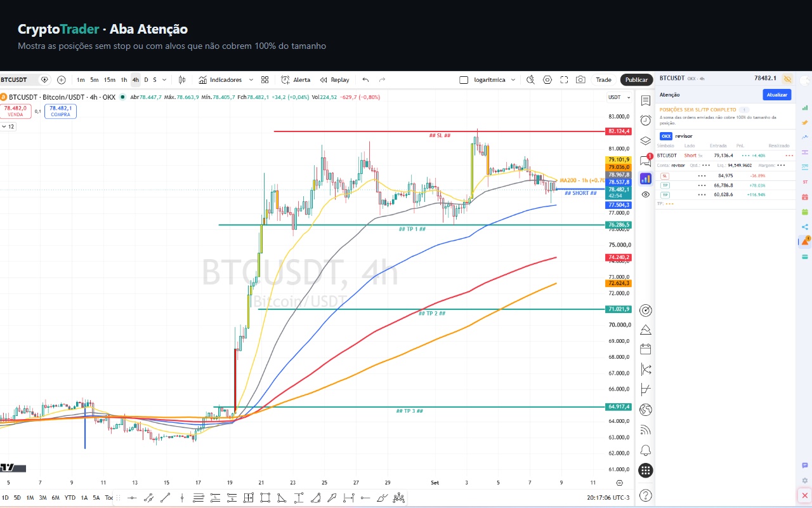Open the USDT currency dropdown on price axis
812x508 pixels.
click(x=618, y=97)
